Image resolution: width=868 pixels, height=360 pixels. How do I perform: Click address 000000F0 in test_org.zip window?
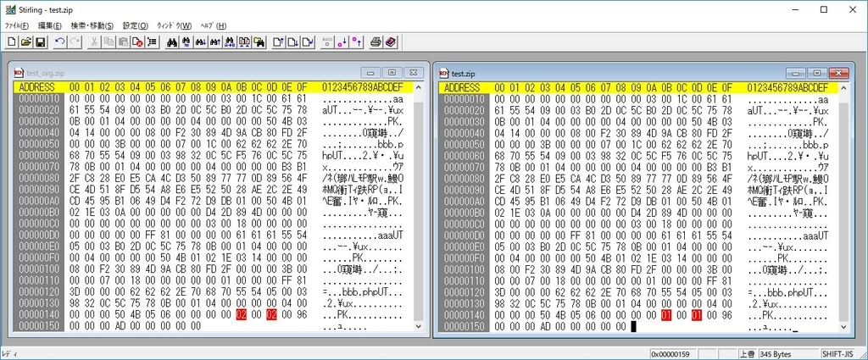click(x=38, y=258)
